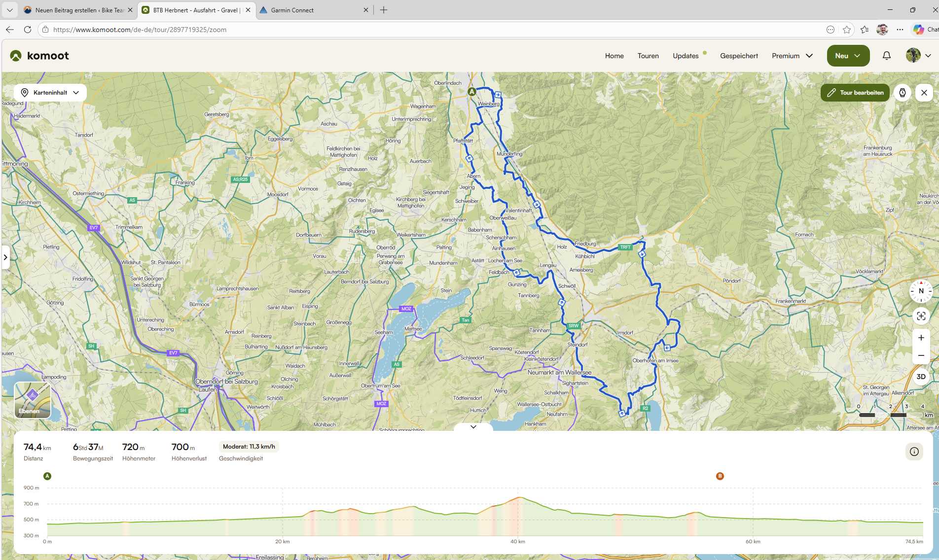Image resolution: width=939 pixels, height=560 pixels.
Task: Expand the left sidebar panel
Action: [x=5, y=257]
